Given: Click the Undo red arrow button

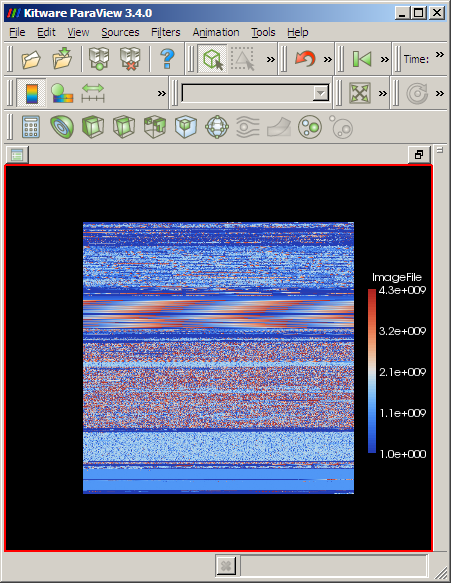Looking at the screenshot, I should tap(305, 59).
